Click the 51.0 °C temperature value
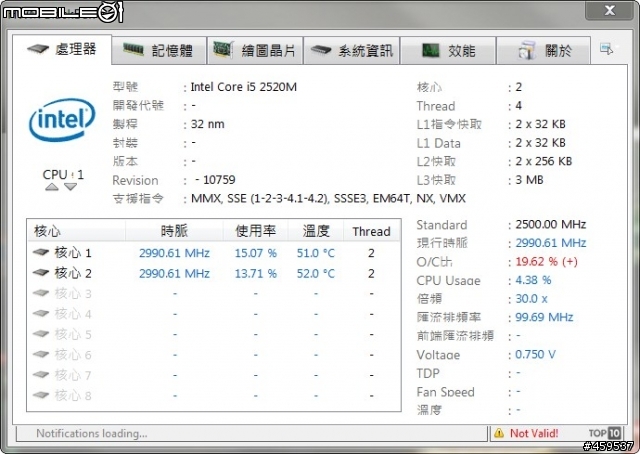 (316, 253)
